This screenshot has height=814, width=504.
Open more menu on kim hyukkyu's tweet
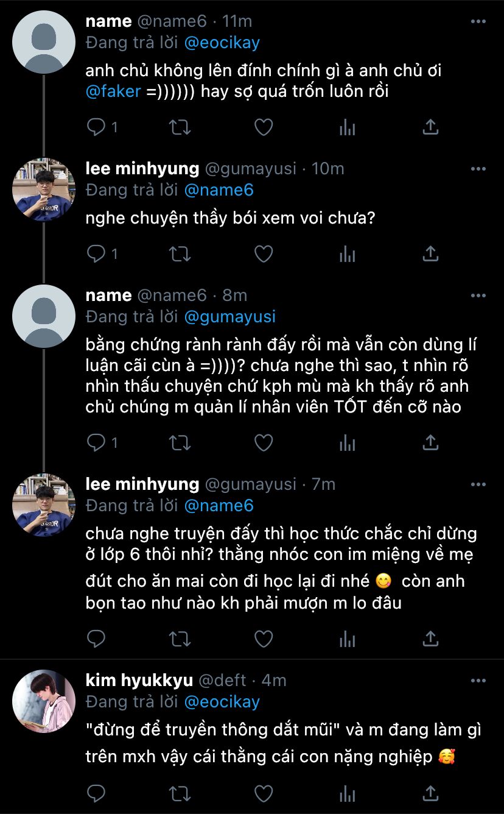click(x=478, y=681)
